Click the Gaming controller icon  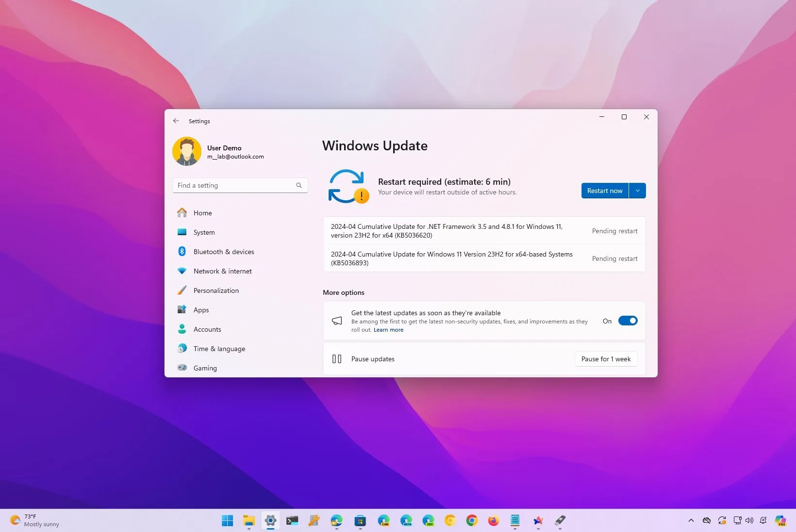[x=182, y=368]
